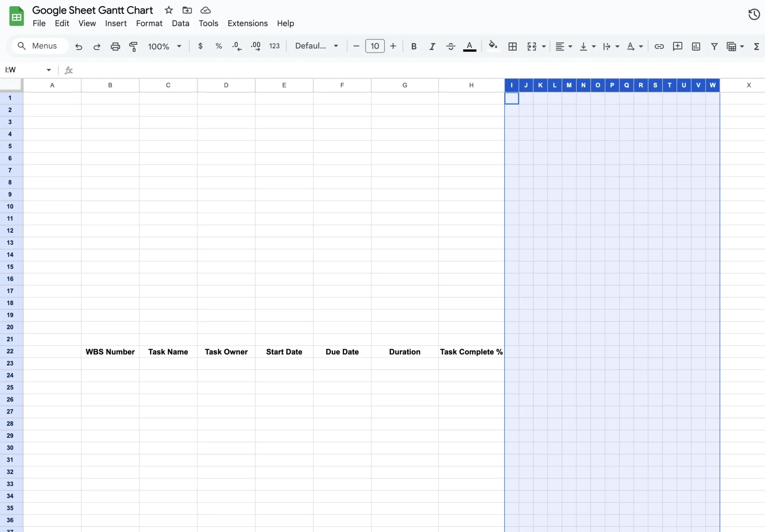The height and width of the screenshot is (532, 765).
Task: Insert a comment
Action: pyautogui.click(x=678, y=46)
